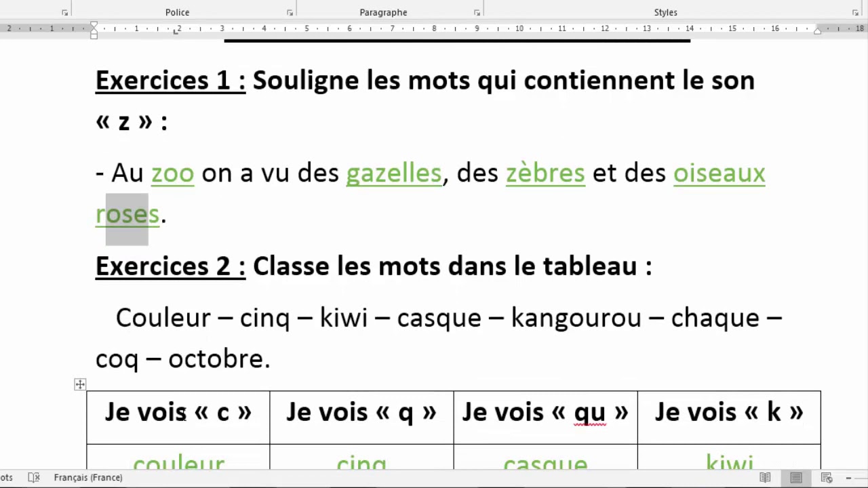Click the left indent marker on ruler
Viewport: 868px width, 488px height.
pos(94,35)
